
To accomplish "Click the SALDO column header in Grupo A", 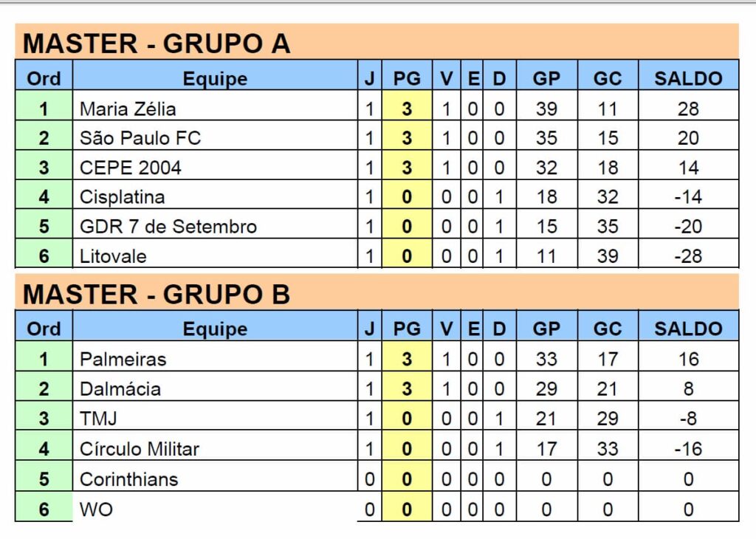I will (688, 79).
